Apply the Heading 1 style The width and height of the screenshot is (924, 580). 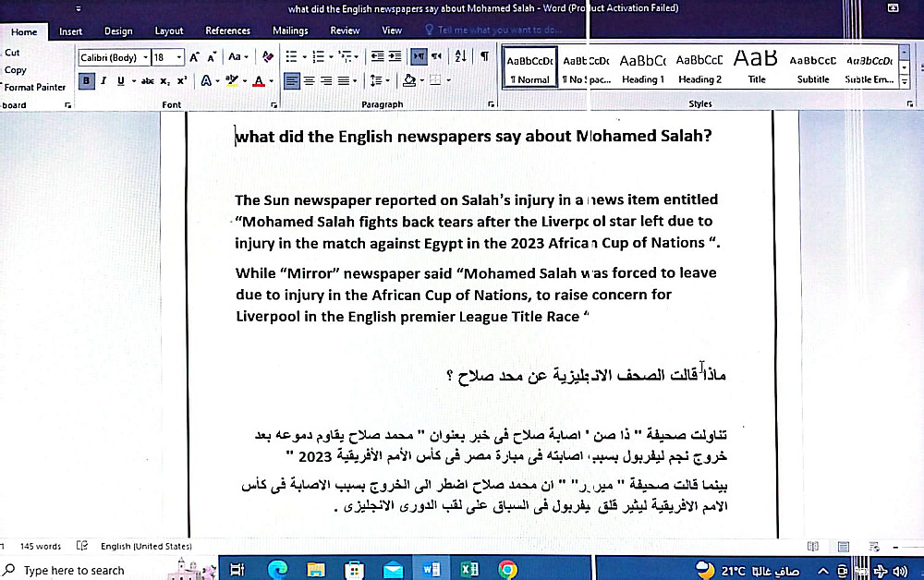coord(643,68)
